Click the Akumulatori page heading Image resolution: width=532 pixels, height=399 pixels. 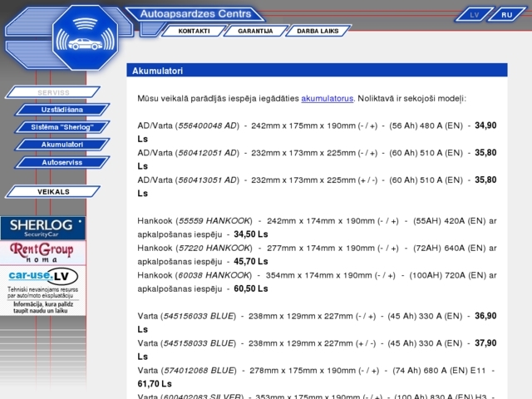point(157,71)
